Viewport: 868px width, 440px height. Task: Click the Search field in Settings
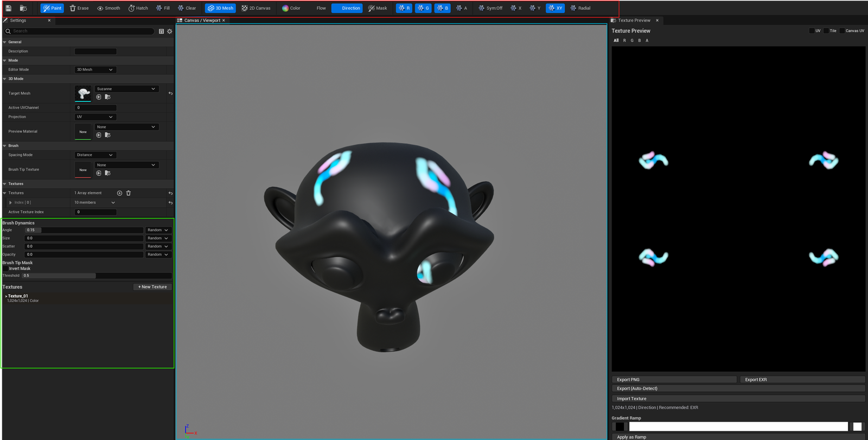(80, 31)
